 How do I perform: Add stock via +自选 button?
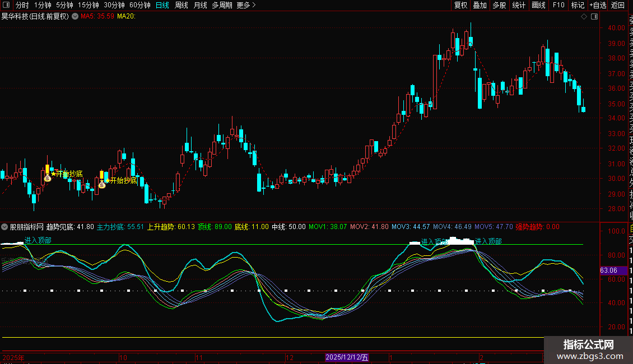598,5
